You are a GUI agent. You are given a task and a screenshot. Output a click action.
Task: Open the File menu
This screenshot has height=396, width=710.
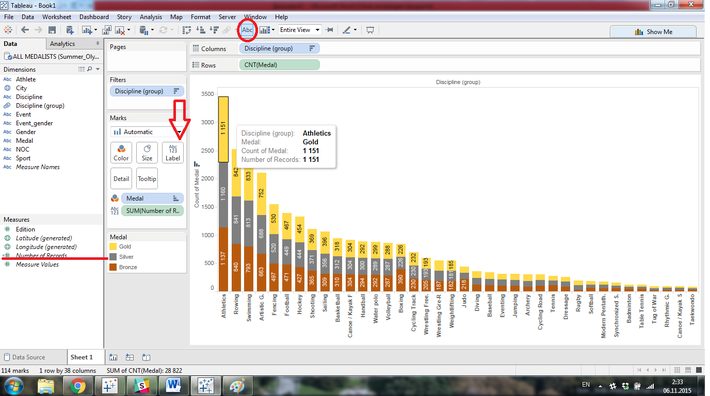click(x=9, y=17)
